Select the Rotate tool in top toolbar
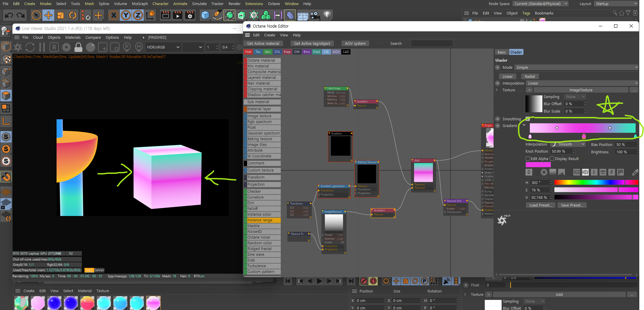The width and height of the screenshot is (644, 310). (73, 15)
